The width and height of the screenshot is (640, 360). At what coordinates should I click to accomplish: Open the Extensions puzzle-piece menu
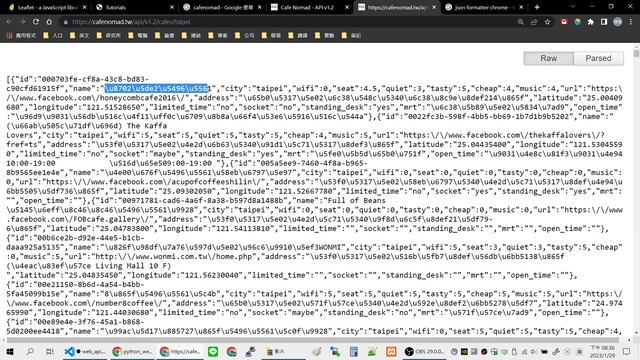(x=591, y=22)
